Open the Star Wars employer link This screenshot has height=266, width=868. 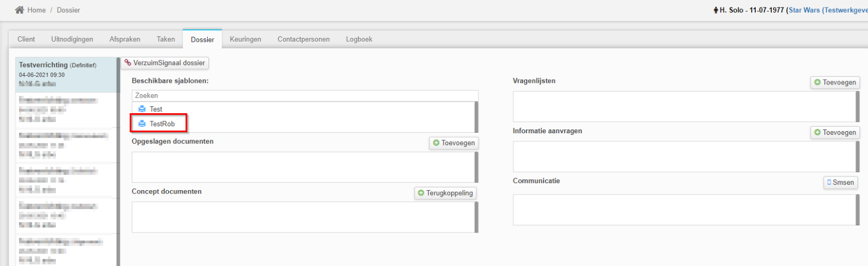pos(827,10)
